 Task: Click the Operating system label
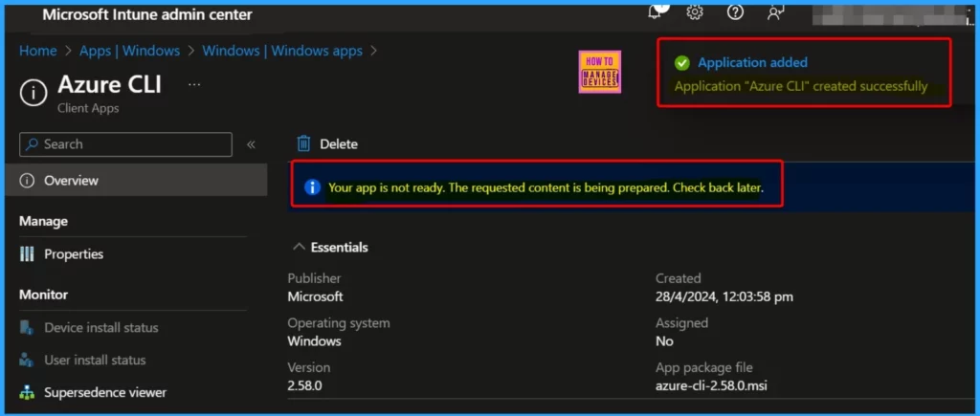[339, 323]
